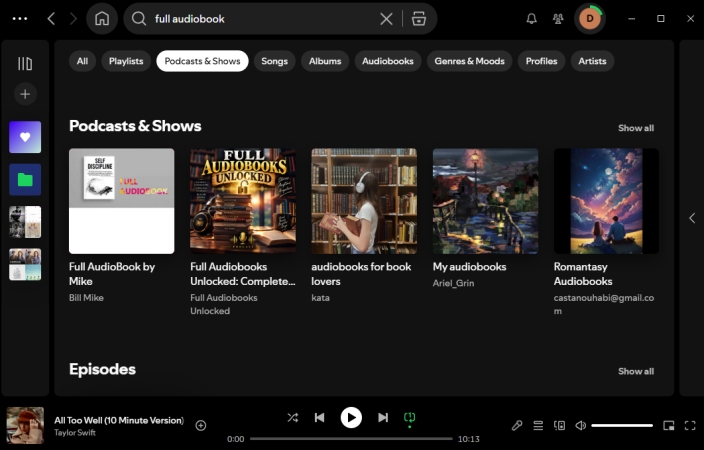The image size is (704, 450).
Task: Click the kata publisher text
Action: click(321, 298)
